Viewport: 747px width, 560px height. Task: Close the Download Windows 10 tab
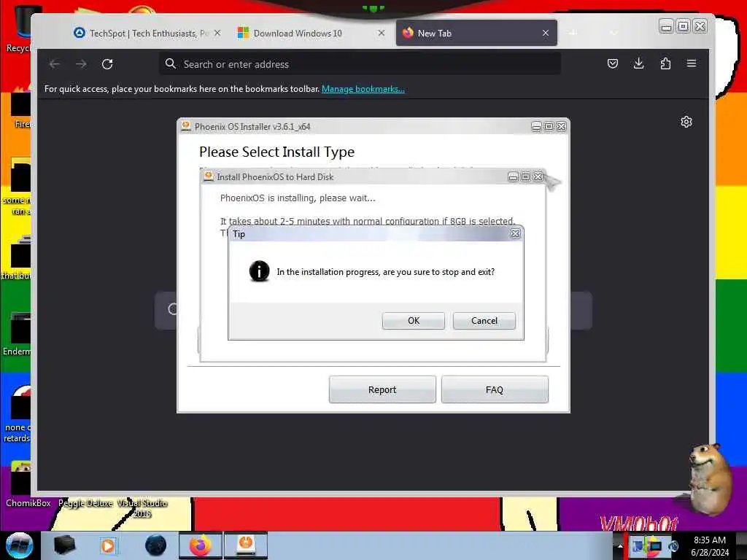coord(381,34)
